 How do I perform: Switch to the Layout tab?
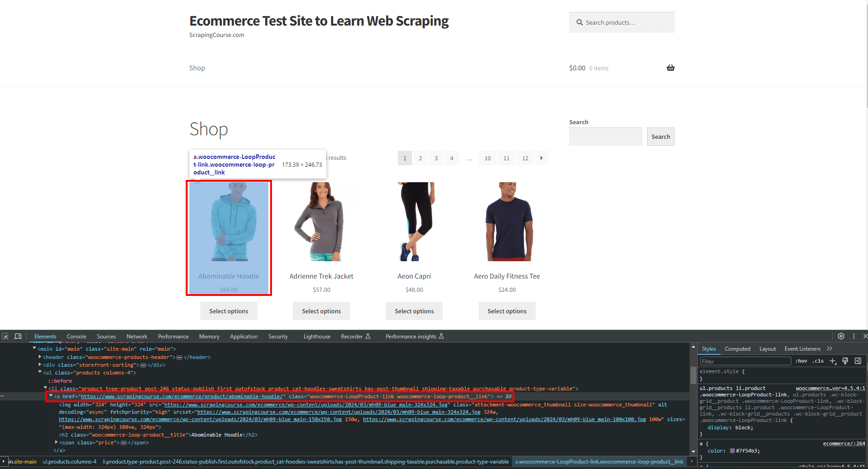pos(768,348)
